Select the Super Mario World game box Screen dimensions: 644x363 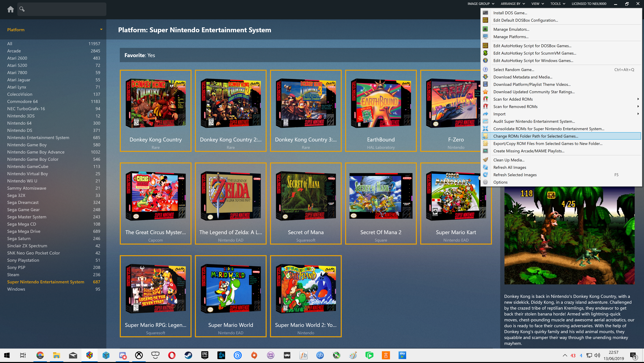[231, 296]
